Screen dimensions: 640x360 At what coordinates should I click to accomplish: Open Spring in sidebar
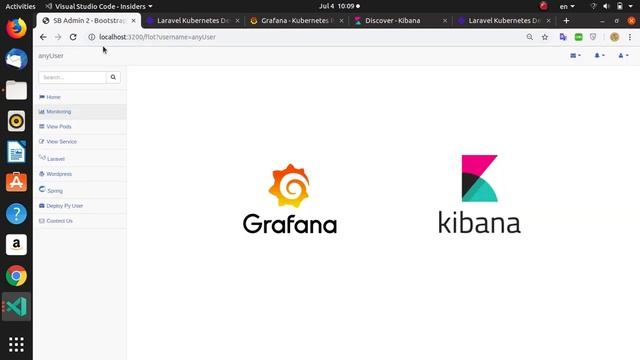click(80, 190)
